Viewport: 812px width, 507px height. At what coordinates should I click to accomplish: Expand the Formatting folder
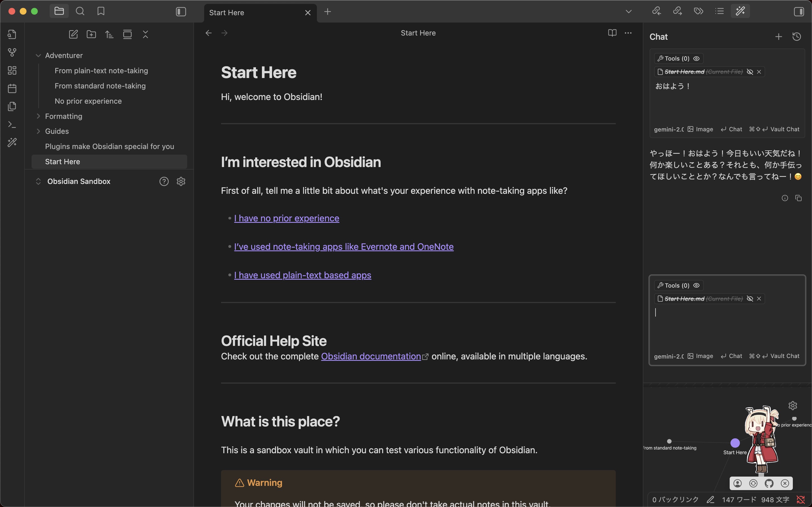click(x=38, y=116)
